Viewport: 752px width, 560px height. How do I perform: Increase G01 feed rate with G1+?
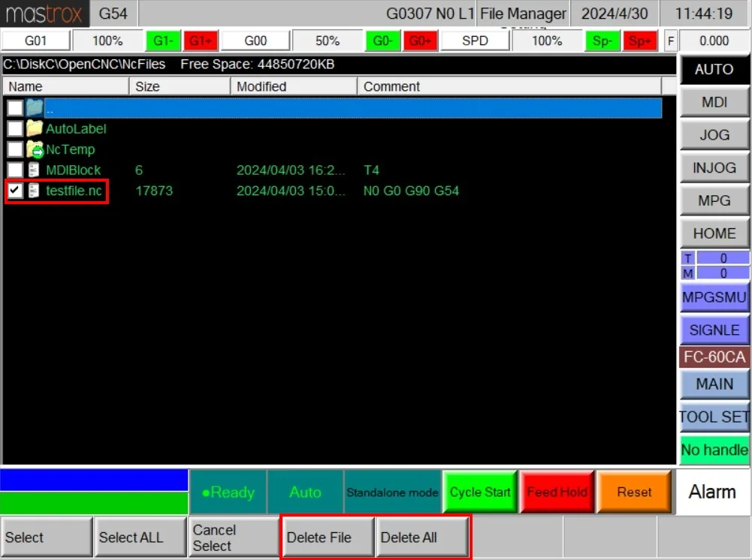tap(201, 41)
